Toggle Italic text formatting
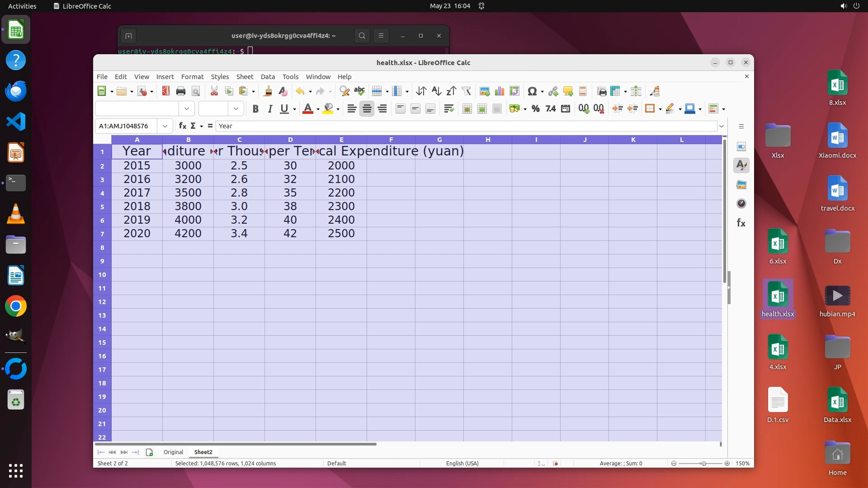 click(270, 108)
